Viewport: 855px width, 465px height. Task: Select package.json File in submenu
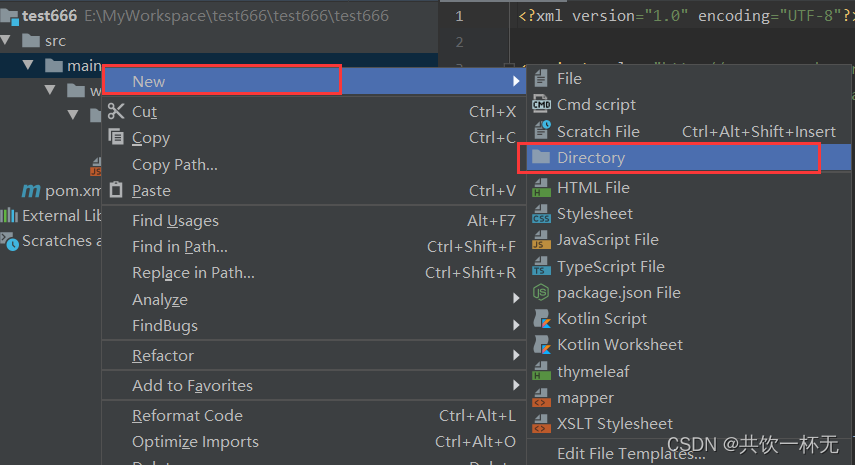[x=689, y=293]
